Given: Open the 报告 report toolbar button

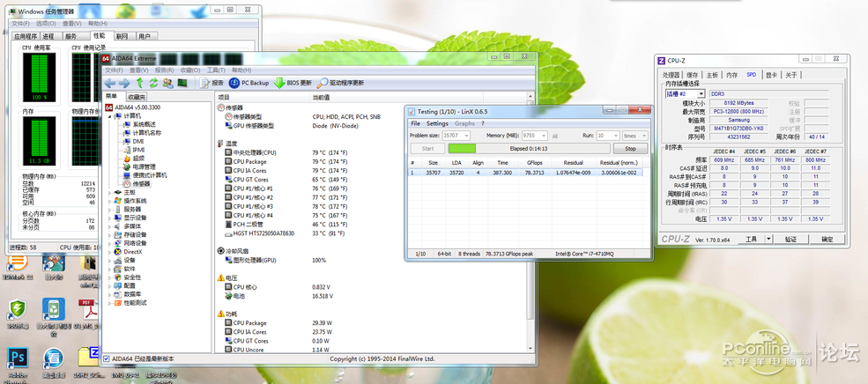Looking at the screenshot, I should click(211, 83).
